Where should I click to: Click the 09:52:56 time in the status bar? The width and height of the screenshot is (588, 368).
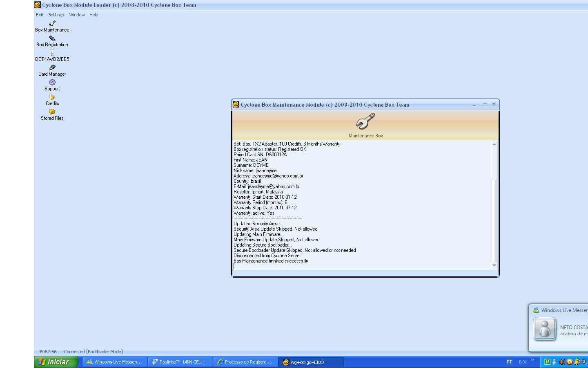click(47, 352)
